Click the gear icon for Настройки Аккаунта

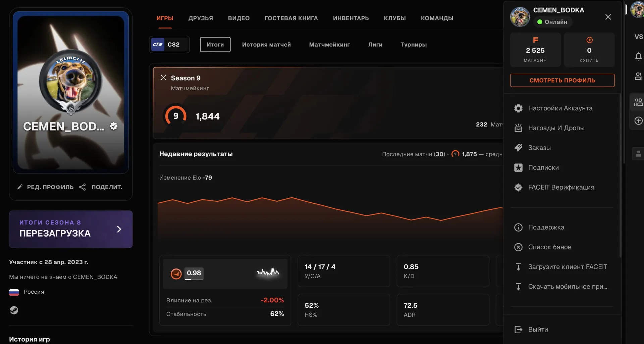tap(518, 108)
